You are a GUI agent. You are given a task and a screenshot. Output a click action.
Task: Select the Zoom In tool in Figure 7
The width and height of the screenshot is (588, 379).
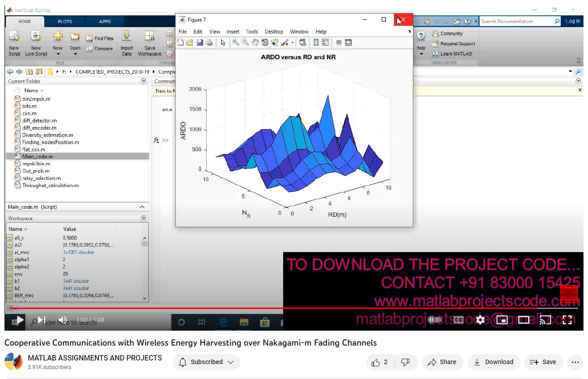point(236,42)
